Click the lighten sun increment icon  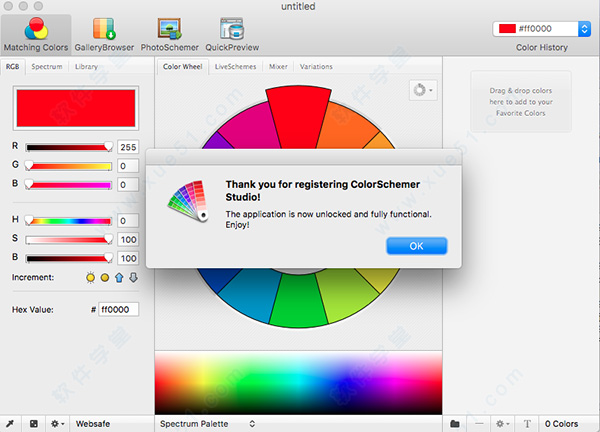[90, 277]
